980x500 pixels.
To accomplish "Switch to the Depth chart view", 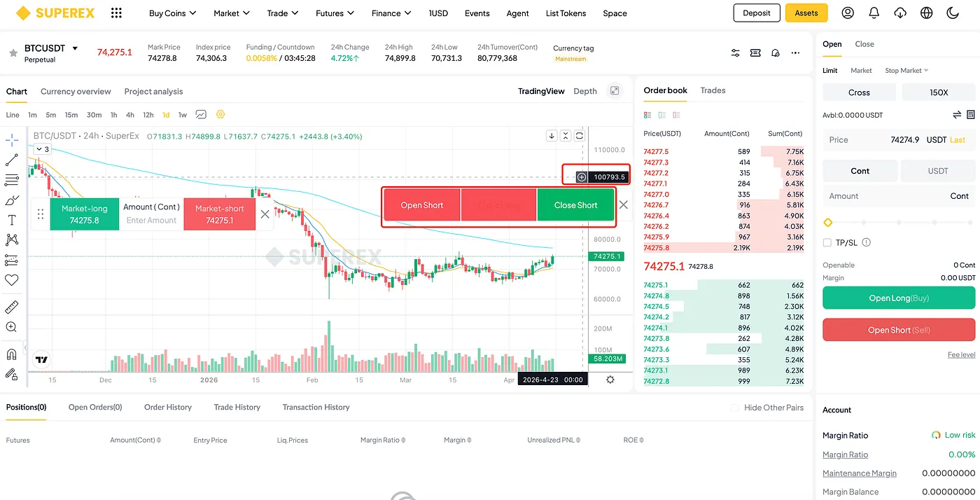I will point(585,91).
